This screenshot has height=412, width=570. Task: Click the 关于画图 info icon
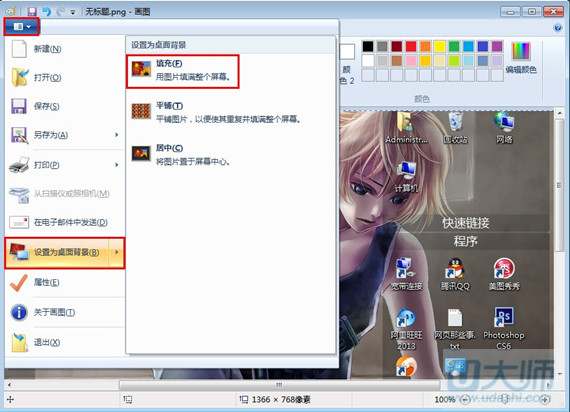click(x=19, y=312)
